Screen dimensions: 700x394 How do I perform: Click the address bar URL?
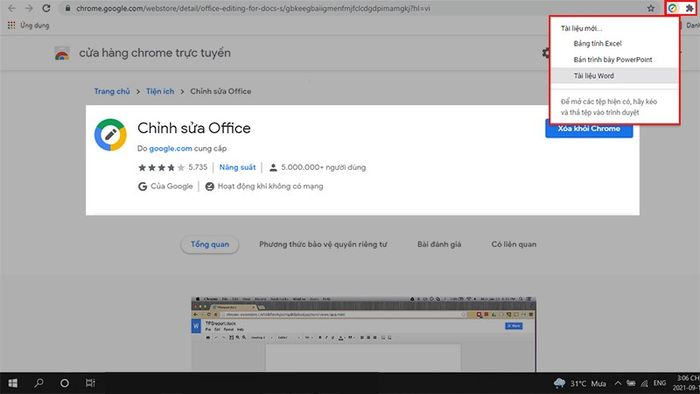[x=253, y=8]
